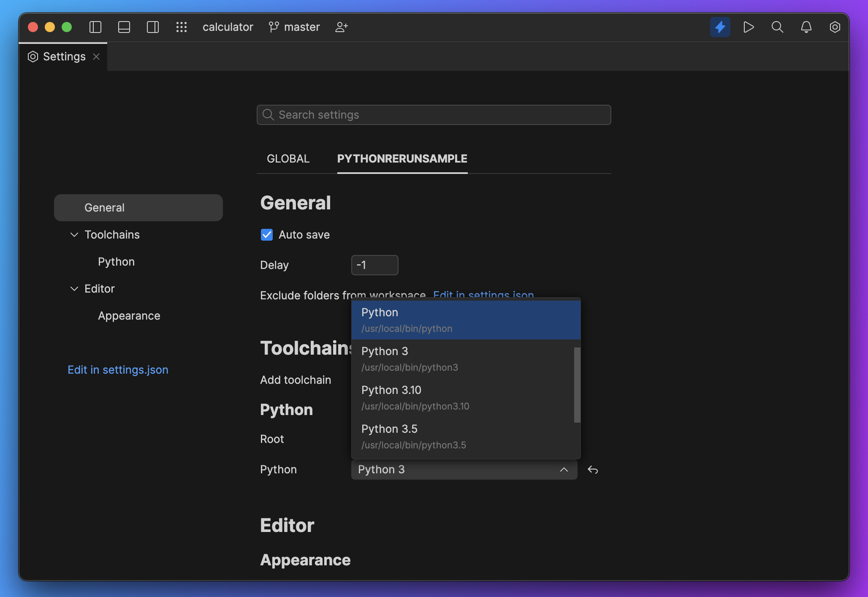Click the settings gear icon in toolbar

pos(834,26)
